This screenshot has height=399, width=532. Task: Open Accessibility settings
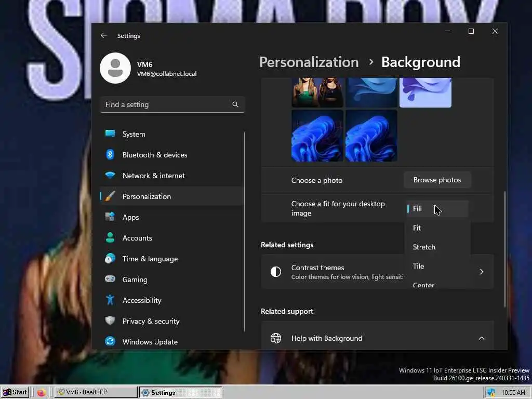(172, 300)
